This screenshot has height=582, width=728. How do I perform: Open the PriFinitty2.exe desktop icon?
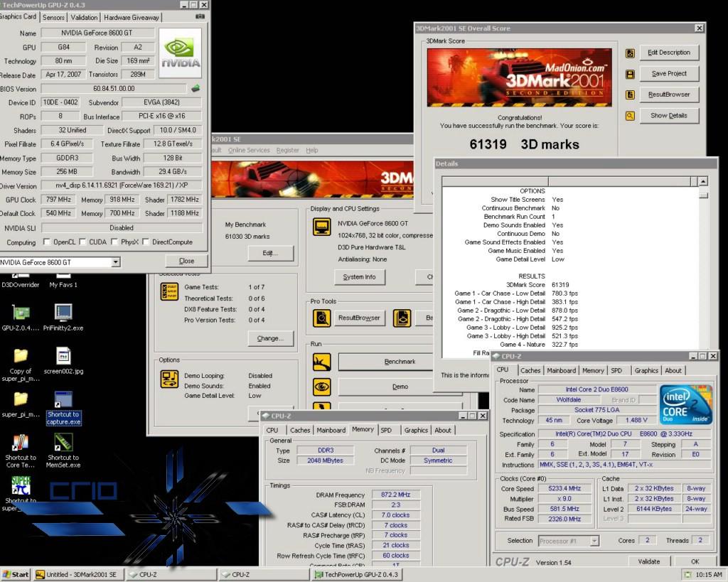tap(63, 318)
